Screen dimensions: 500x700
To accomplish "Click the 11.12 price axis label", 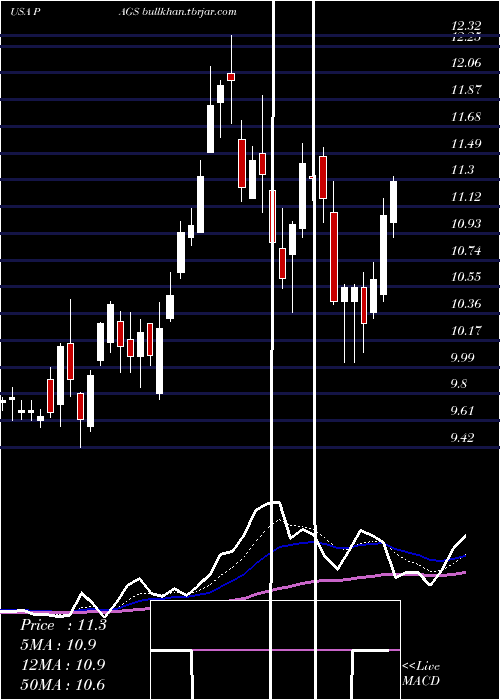I will (466, 197).
